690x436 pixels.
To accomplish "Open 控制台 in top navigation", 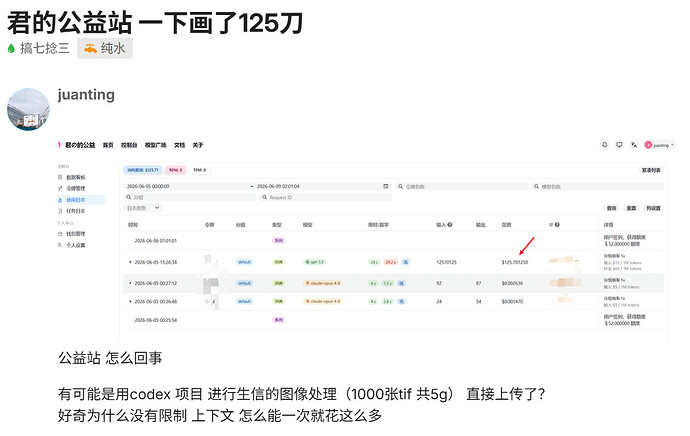I will 129,145.
